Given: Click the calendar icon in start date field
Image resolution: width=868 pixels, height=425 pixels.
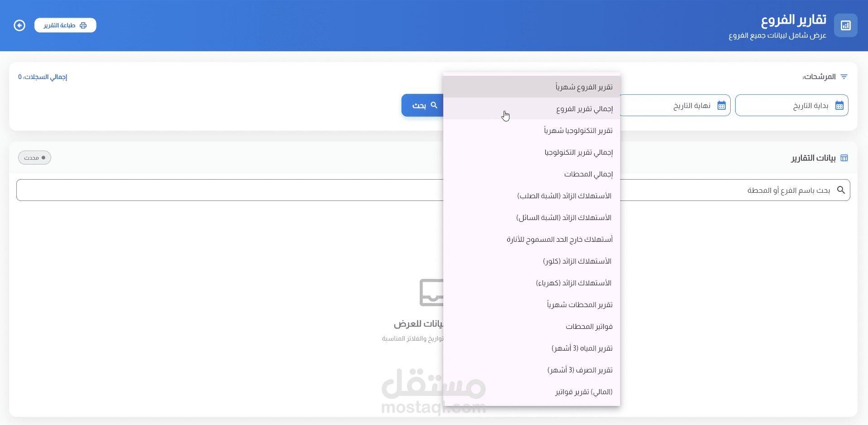Looking at the screenshot, I should coord(839,106).
